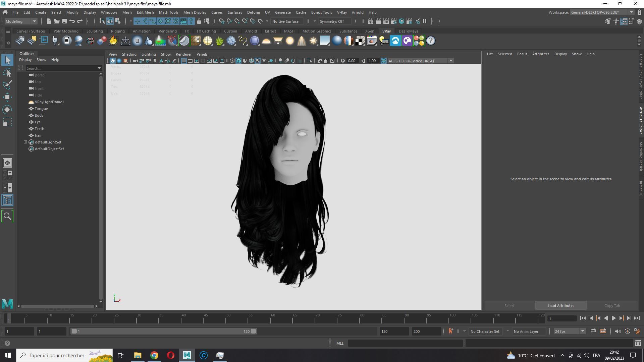Screen dimensions: 644x362
Task: Switch to the Poly Modeling shelf tab
Action: click(x=66, y=31)
